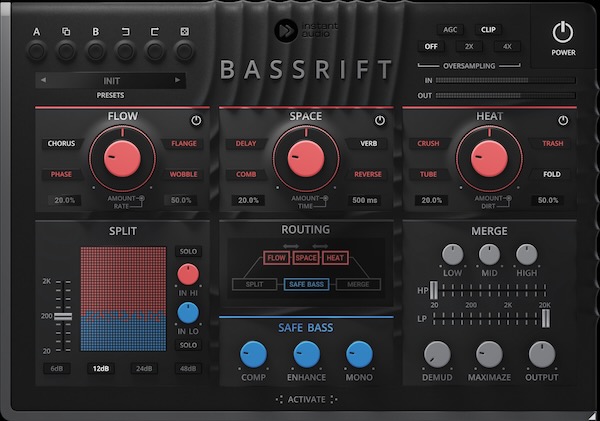This screenshot has height=421, width=600.
Task: Open the INIT preset selector
Action: (110, 80)
